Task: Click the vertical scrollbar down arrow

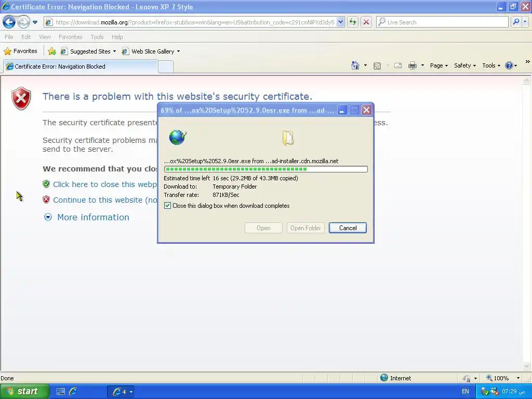Action: click(527, 366)
